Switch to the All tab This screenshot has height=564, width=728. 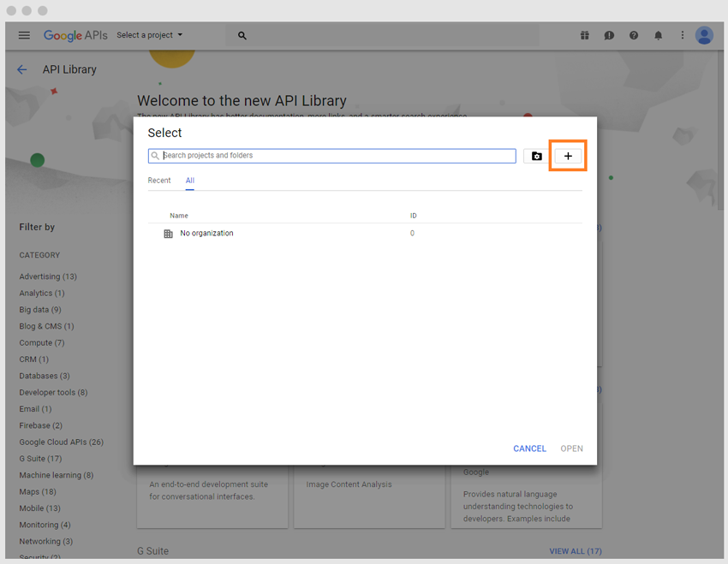190,181
